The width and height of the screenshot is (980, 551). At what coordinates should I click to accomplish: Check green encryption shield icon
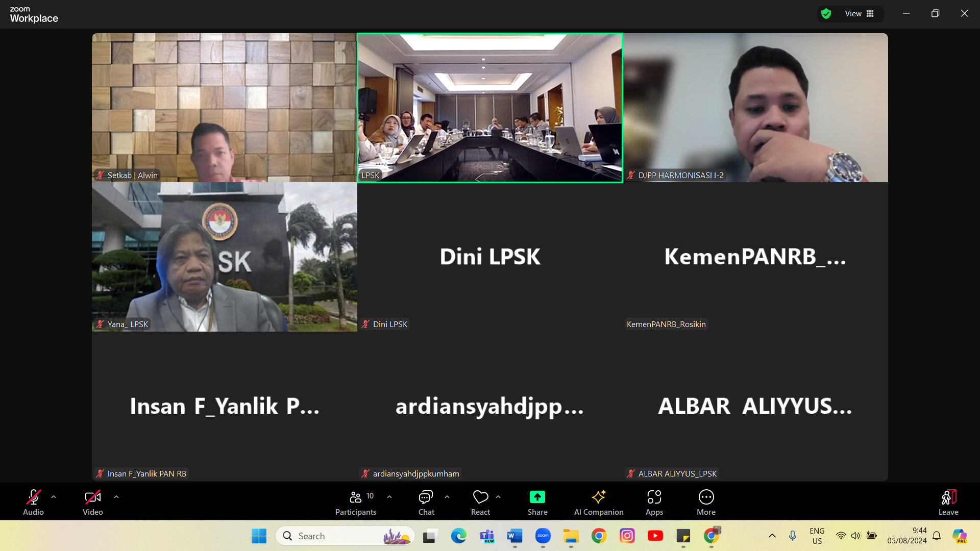(x=826, y=14)
